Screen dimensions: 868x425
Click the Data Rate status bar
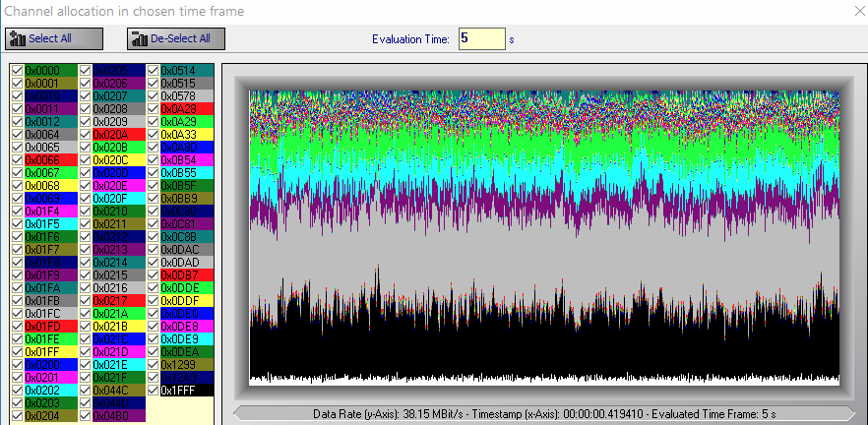(x=543, y=413)
